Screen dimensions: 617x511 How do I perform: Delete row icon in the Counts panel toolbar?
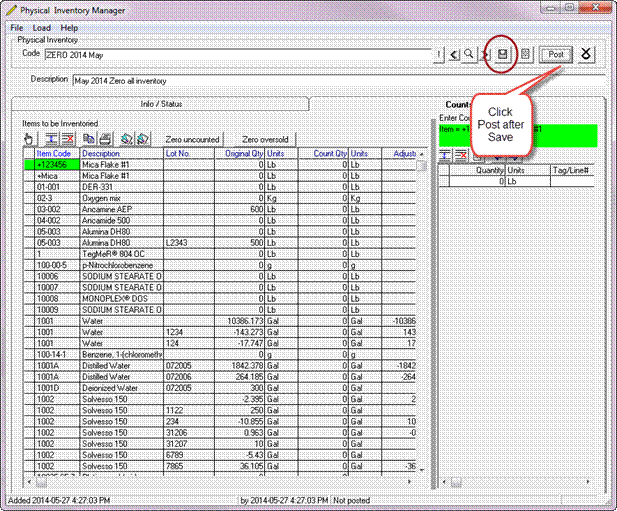pos(461,155)
